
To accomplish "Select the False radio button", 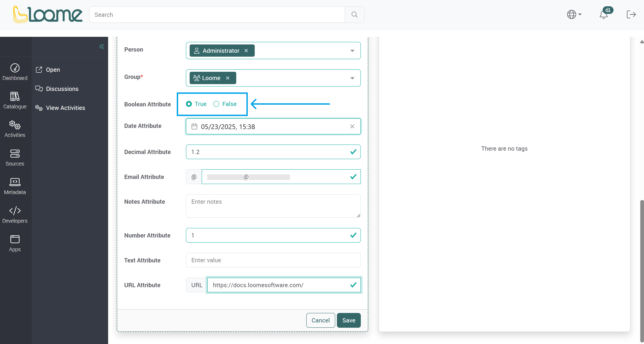I will coord(216,104).
